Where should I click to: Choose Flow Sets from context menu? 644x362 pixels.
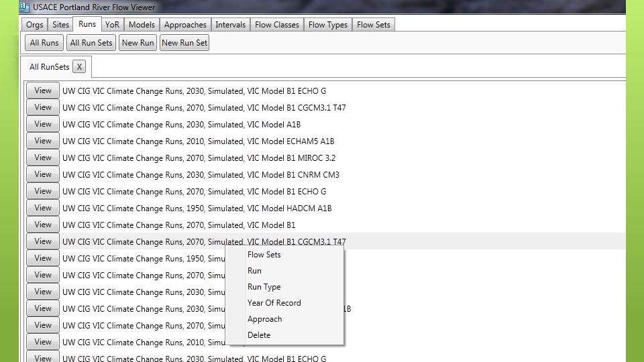264,255
